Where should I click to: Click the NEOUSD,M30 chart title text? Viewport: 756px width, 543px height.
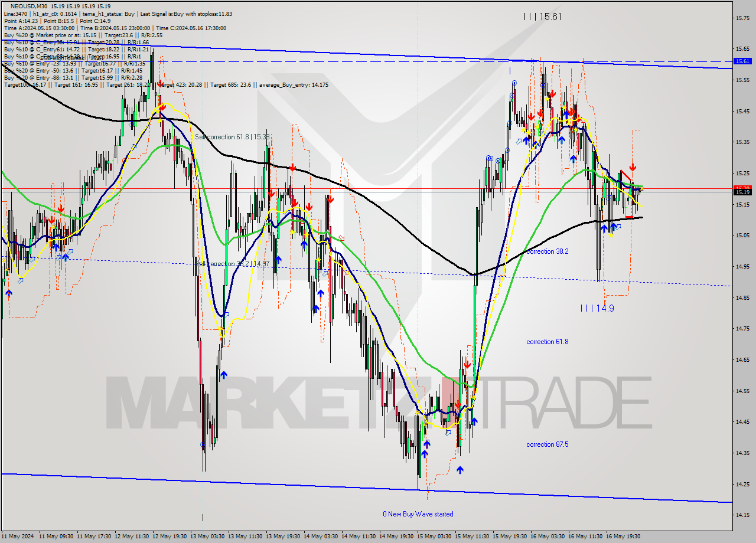point(30,6)
